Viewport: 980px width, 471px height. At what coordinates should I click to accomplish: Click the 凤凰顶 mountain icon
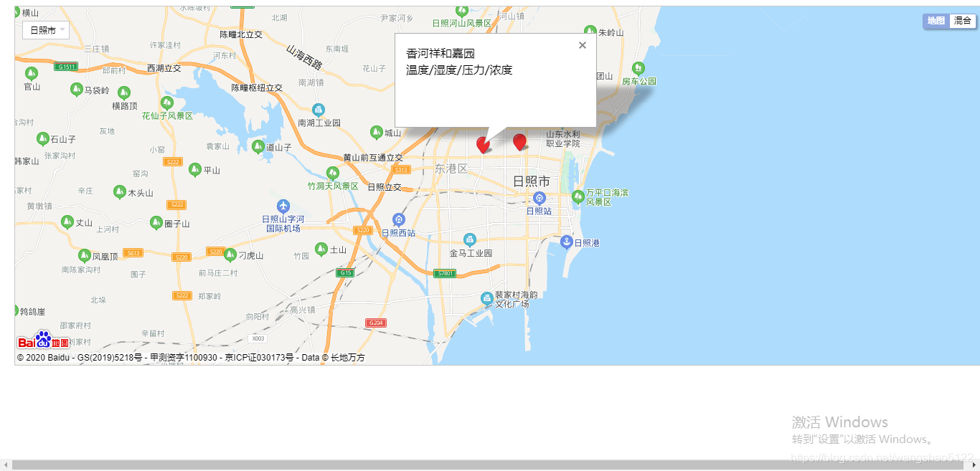pos(85,255)
